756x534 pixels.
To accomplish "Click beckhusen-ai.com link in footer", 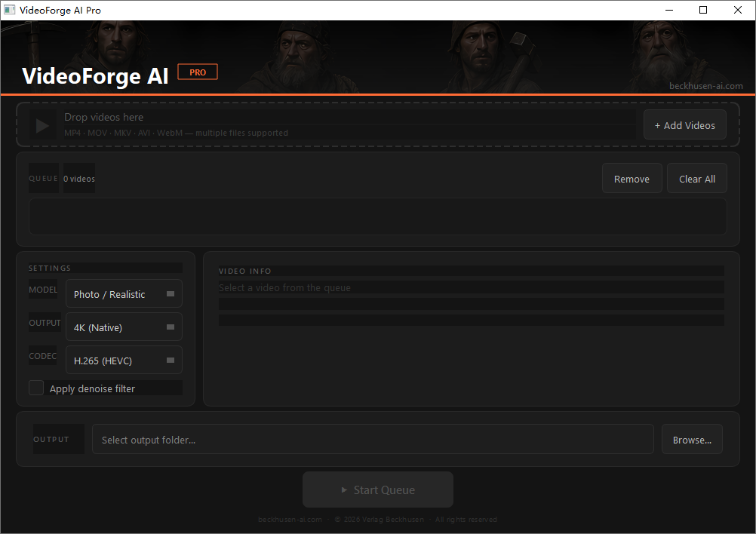I will click(290, 519).
